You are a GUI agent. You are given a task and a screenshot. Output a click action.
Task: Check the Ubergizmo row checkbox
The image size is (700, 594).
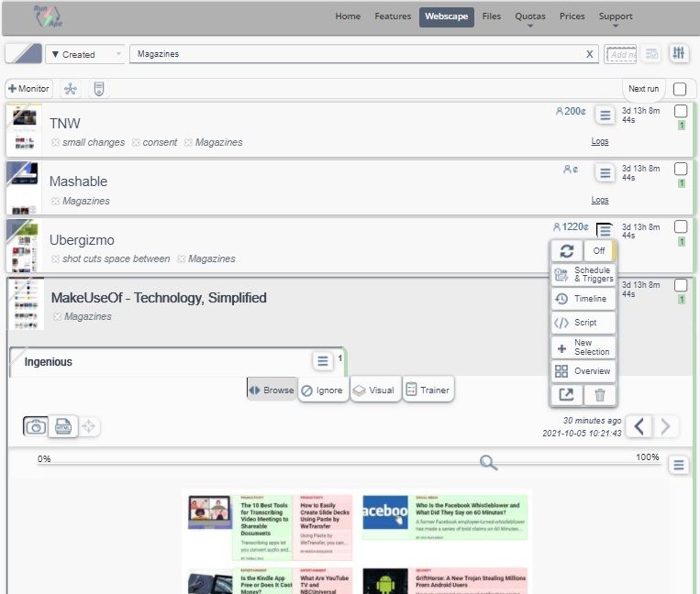click(681, 226)
